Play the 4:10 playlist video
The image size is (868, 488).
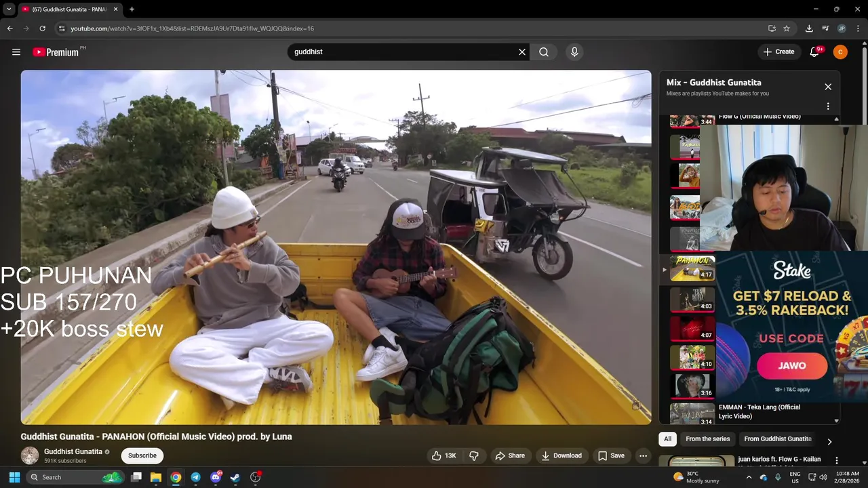[x=692, y=357]
